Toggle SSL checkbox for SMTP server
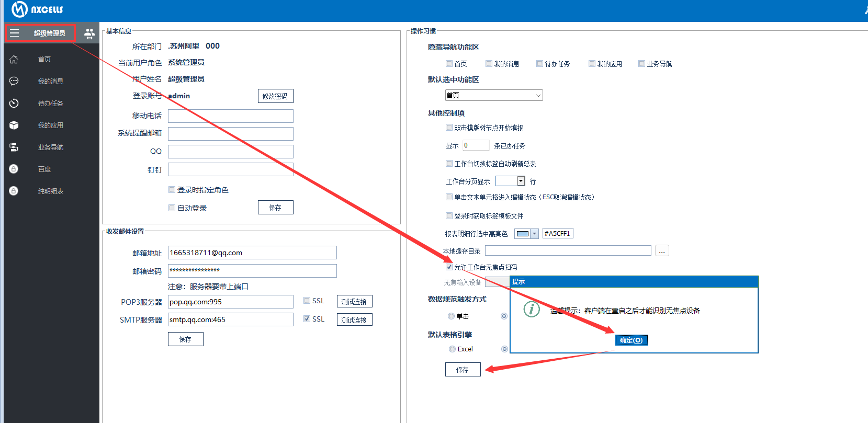The height and width of the screenshot is (423, 868). [307, 319]
